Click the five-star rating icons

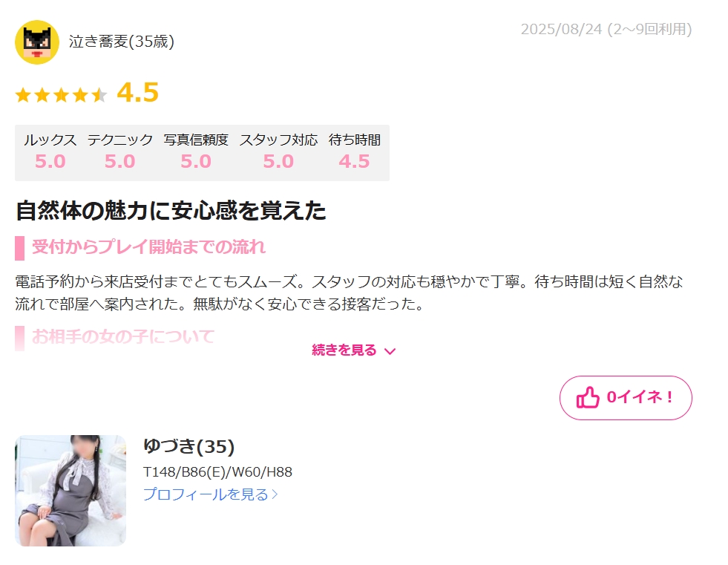pyautogui.click(x=62, y=95)
